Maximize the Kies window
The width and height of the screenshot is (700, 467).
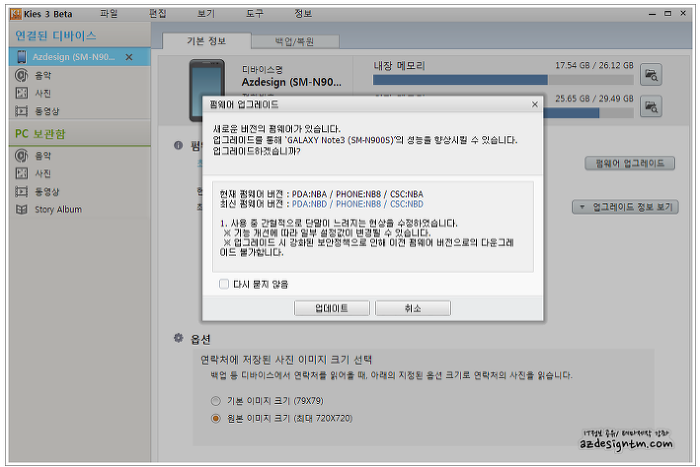667,13
